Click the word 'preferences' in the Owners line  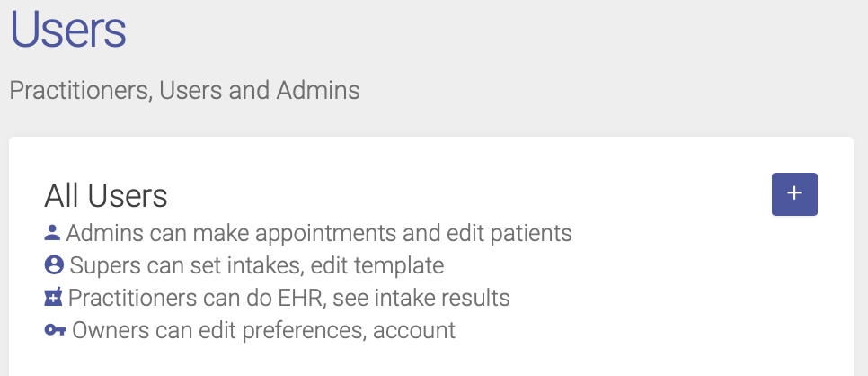(x=305, y=332)
